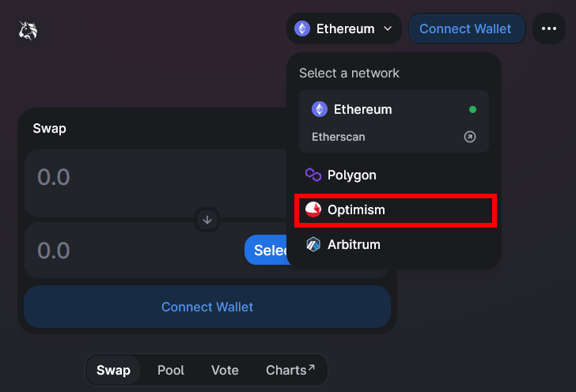Open the Charts external link tab
Viewport: 576px width, 392px height.
[290, 370]
